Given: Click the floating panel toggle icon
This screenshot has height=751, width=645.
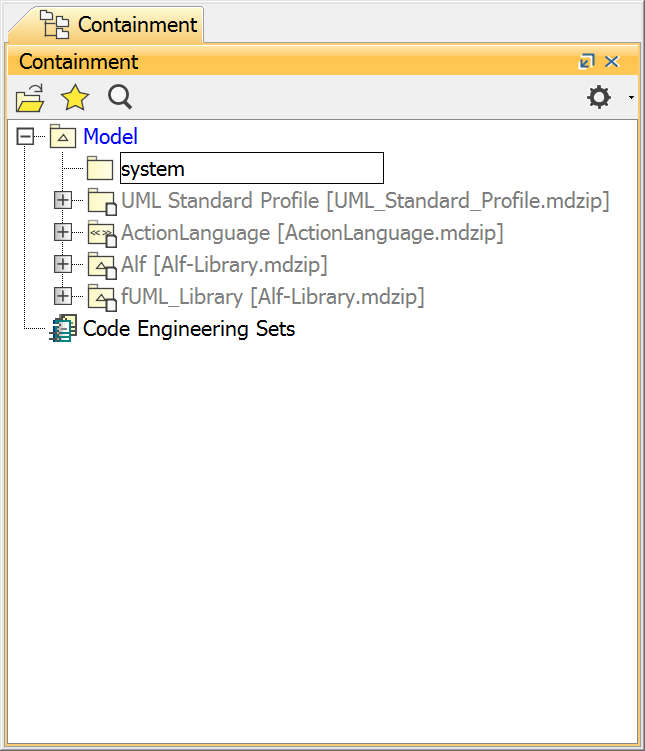Looking at the screenshot, I should click(587, 62).
